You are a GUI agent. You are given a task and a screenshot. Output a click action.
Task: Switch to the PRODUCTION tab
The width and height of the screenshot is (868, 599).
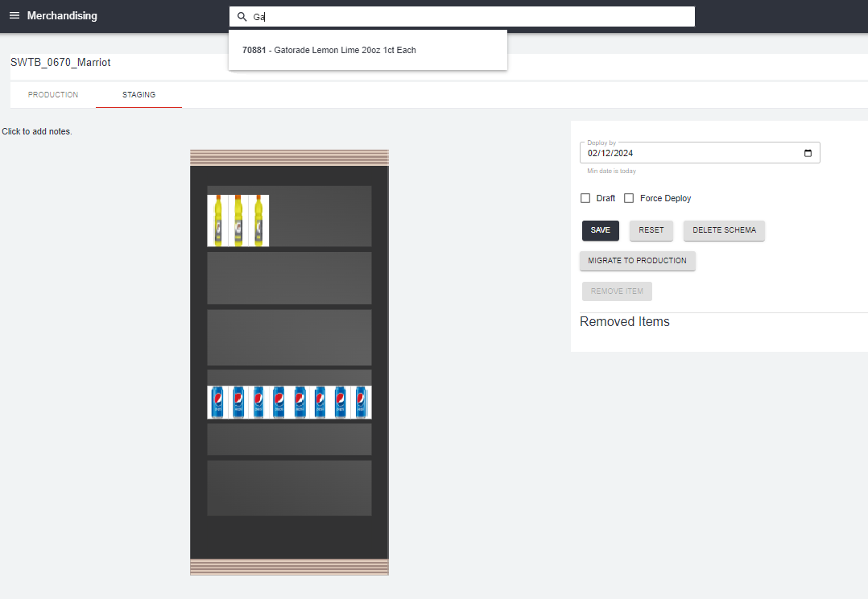[53, 94]
